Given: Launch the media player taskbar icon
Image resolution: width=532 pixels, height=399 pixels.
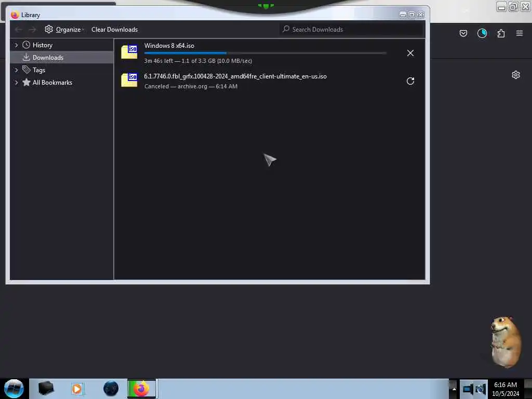Looking at the screenshot, I should click(77, 389).
